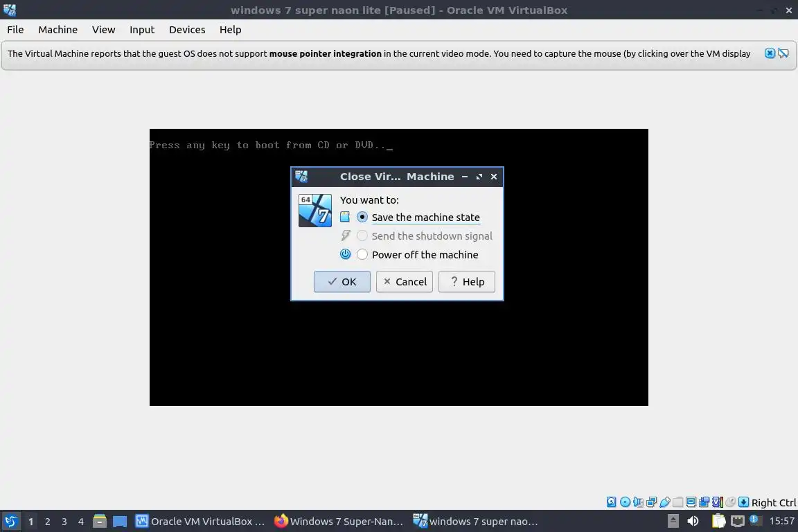Open the File menu

coord(15,30)
